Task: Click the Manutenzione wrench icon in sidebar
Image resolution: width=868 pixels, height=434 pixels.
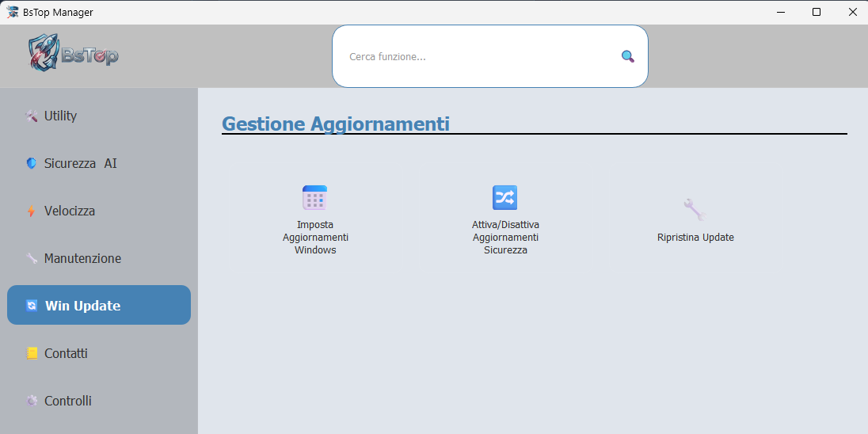Action: 32,258
